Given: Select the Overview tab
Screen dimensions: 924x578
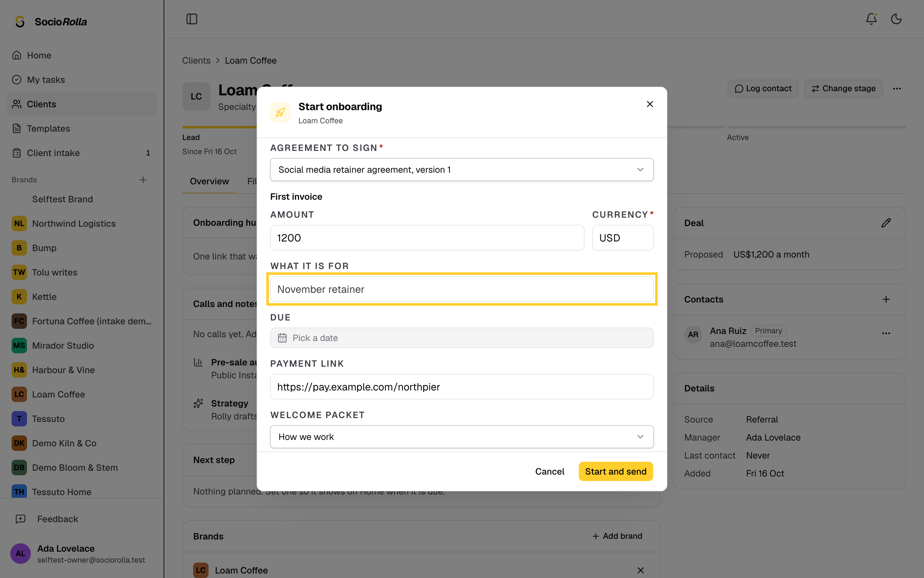Looking at the screenshot, I should click(209, 181).
